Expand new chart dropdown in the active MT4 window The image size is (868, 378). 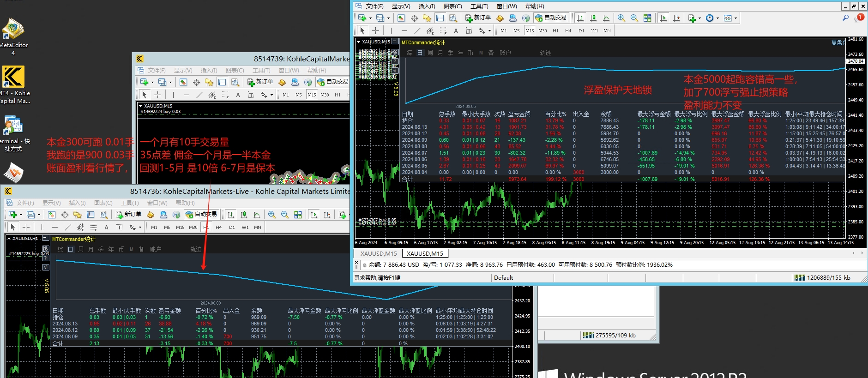pyautogui.click(x=370, y=18)
